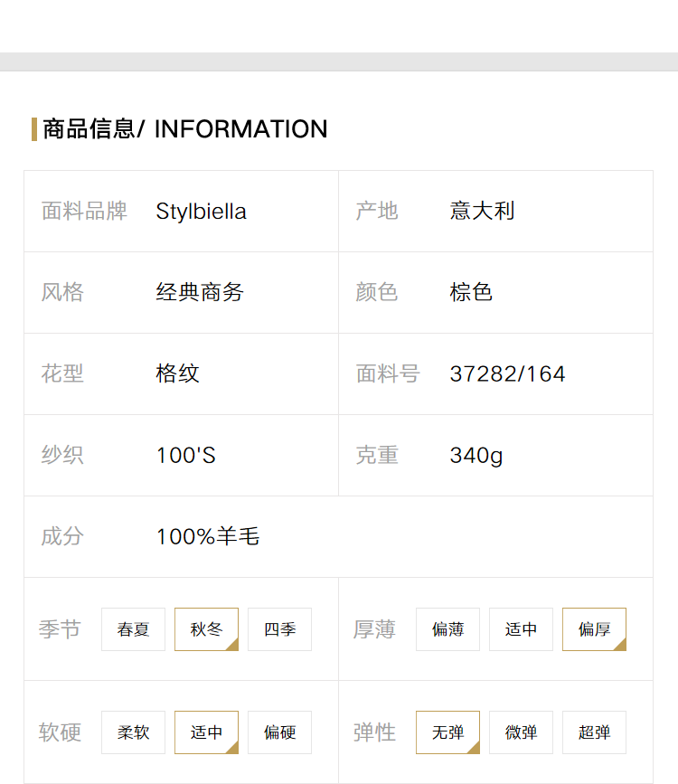The height and width of the screenshot is (784, 678).
Task: Pick 微弹 elasticity option
Action: (521, 732)
